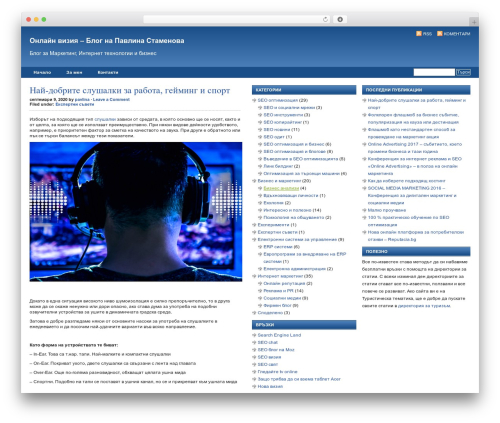Open recent post Online Advertising 2017
500x423 pixels.
(x=415, y=148)
